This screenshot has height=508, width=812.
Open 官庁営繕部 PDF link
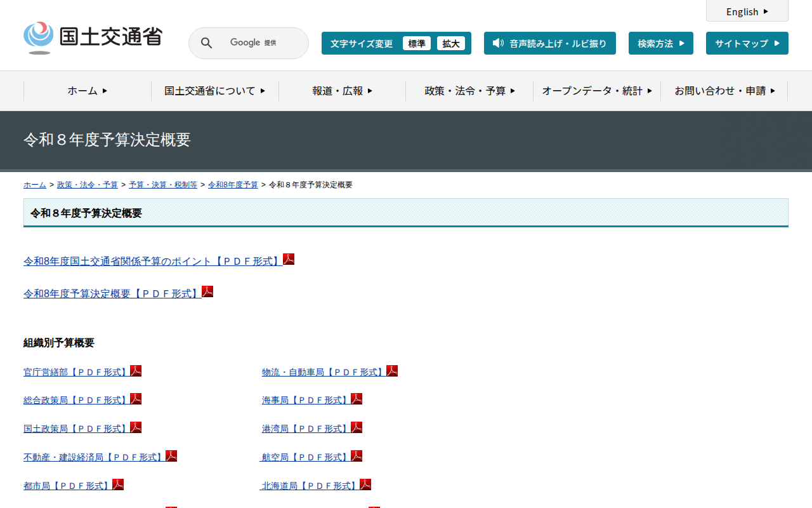click(77, 372)
